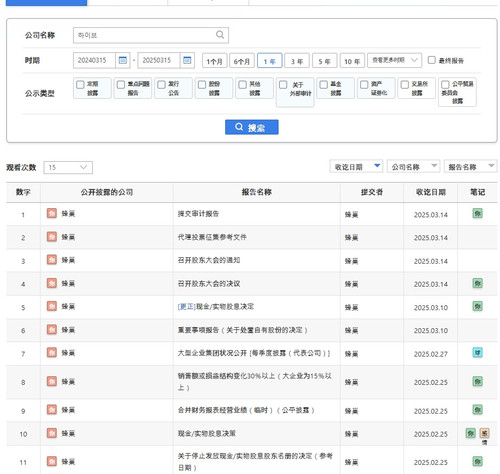Screen dimensions: 500x474
Task: Select the 5 年 period button
Action: coord(324,61)
